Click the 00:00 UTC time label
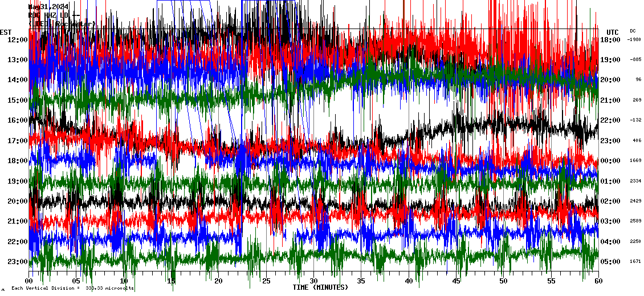Image resolution: width=644 pixels, height=296 pixels. pos(610,161)
